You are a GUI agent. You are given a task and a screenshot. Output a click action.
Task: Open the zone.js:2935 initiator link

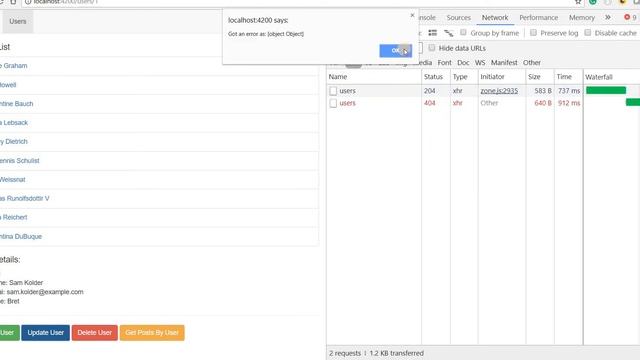point(499,91)
